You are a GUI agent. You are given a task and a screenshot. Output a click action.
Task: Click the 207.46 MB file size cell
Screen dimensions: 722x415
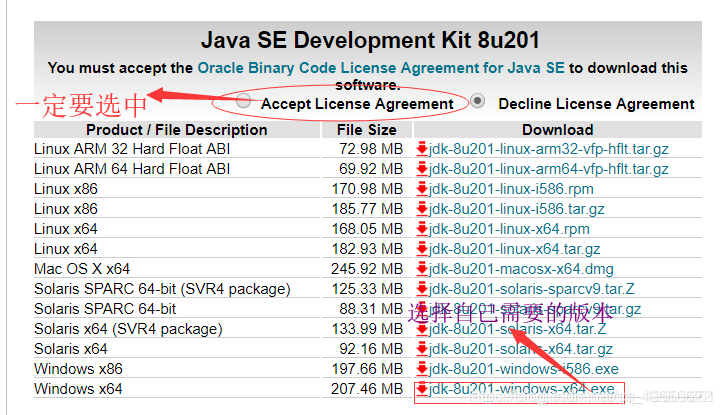point(367,389)
